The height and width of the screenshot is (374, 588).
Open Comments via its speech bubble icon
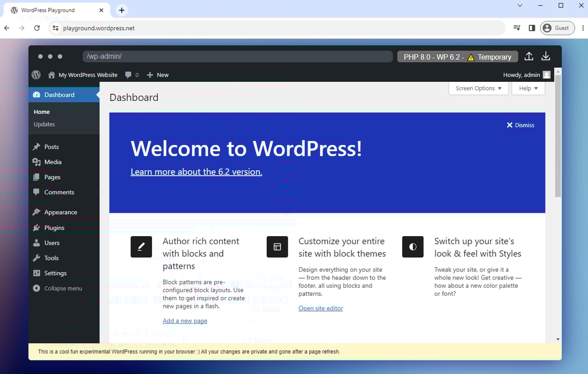pos(37,192)
